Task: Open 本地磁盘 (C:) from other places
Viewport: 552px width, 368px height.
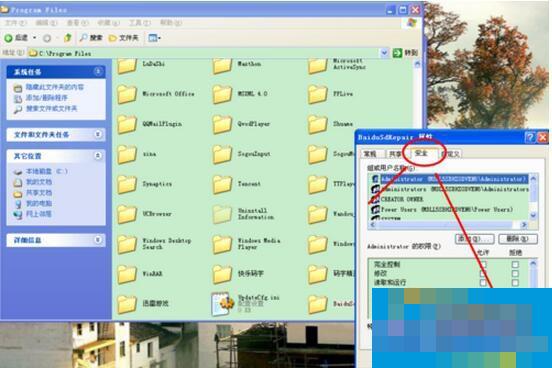Action: click(46, 171)
